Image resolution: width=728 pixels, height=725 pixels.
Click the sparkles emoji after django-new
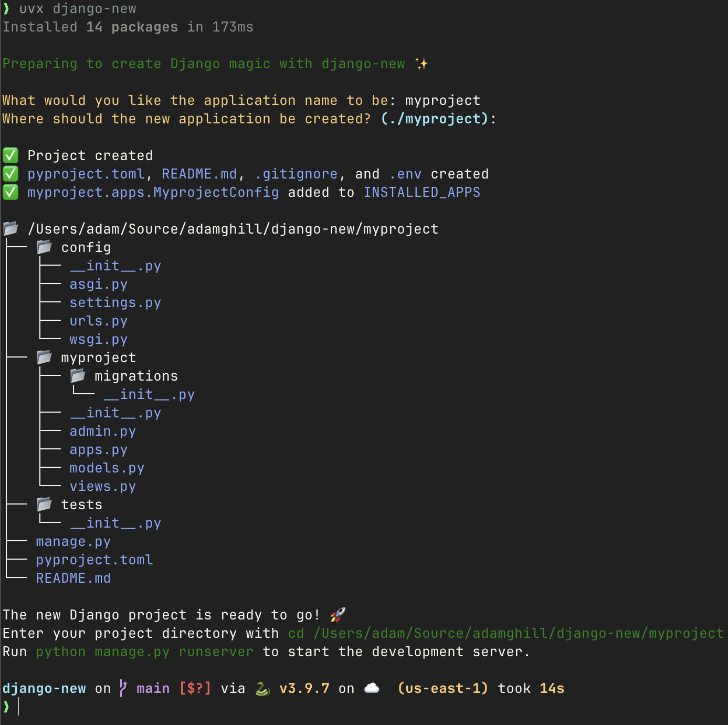pyautogui.click(x=421, y=64)
